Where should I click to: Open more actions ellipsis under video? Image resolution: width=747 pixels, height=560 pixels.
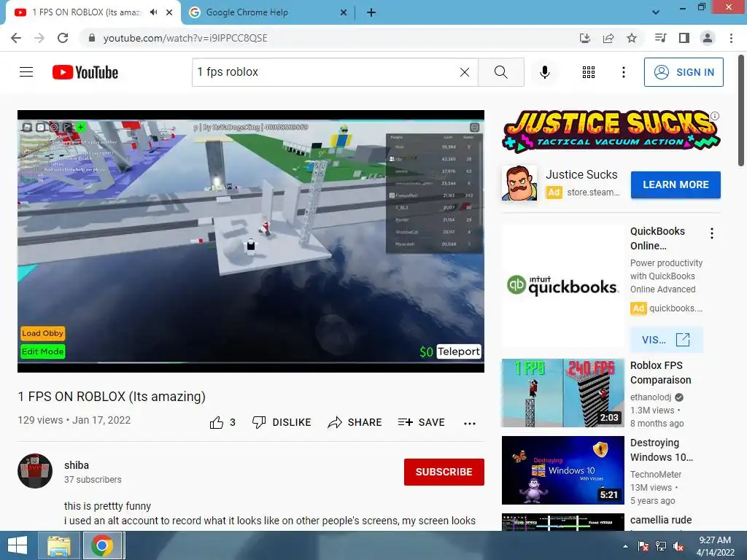(470, 424)
